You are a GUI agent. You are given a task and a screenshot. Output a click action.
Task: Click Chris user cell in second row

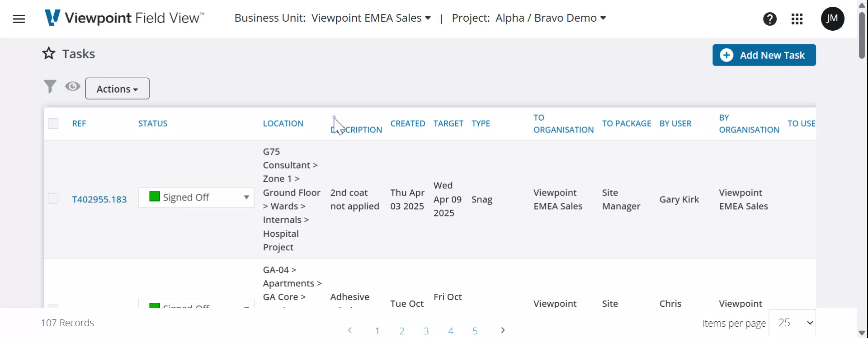pyautogui.click(x=670, y=303)
